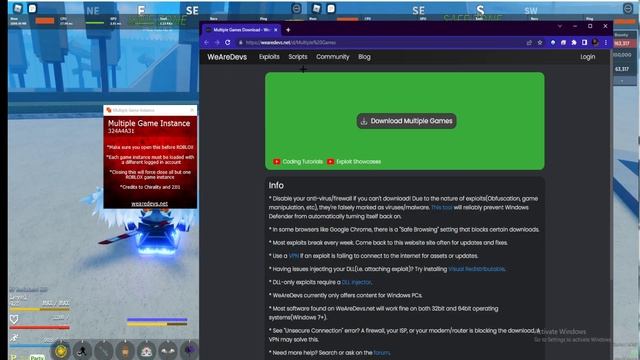640x360 pixels.
Task: Click the yellow experience bar in game
Action: (40, 309)
